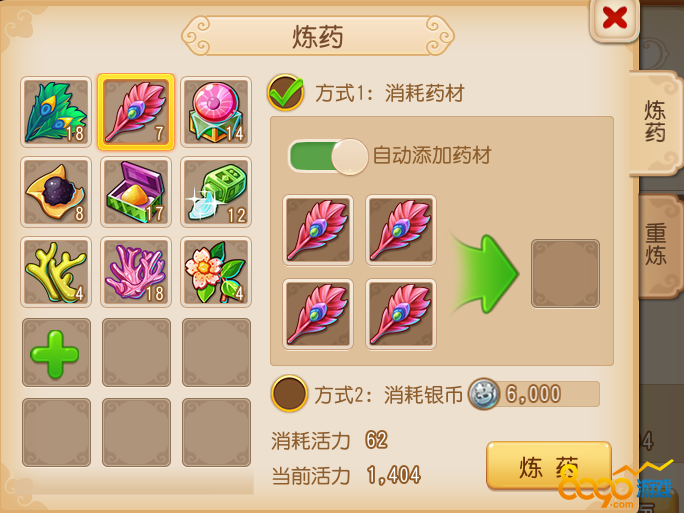Open the 重炼 side tab
The height and width of the screenshot is (513, 684).
(656, 244)
